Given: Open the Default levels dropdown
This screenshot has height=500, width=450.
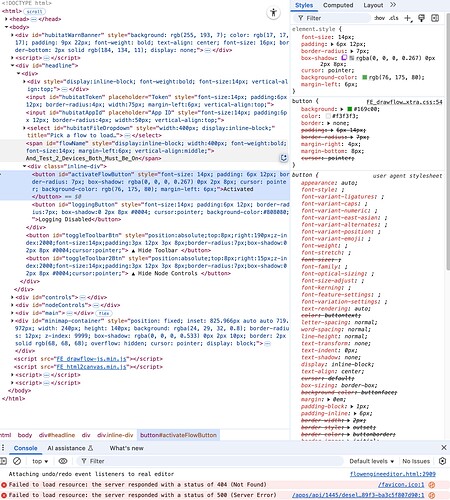Looking at the screenshot, I should tap(372, 461).
